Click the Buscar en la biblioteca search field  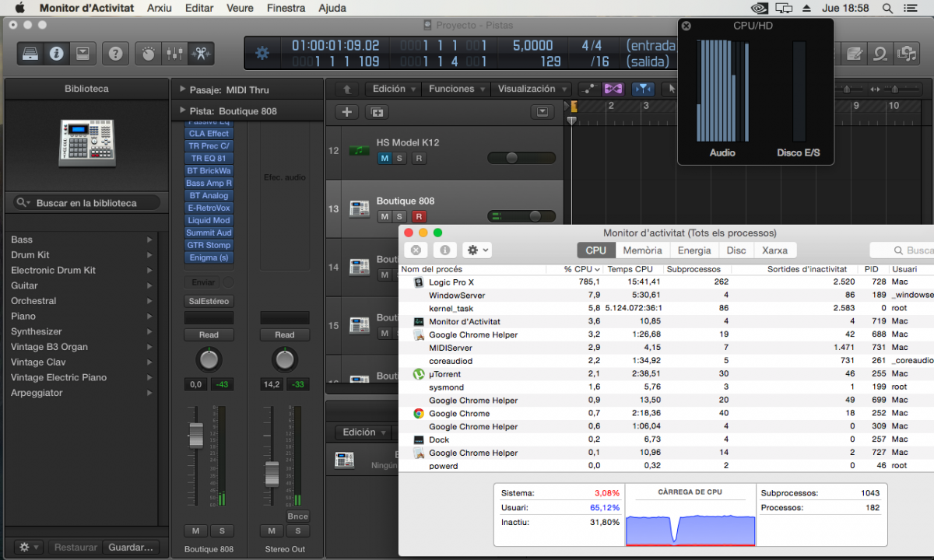coord(87,203)
